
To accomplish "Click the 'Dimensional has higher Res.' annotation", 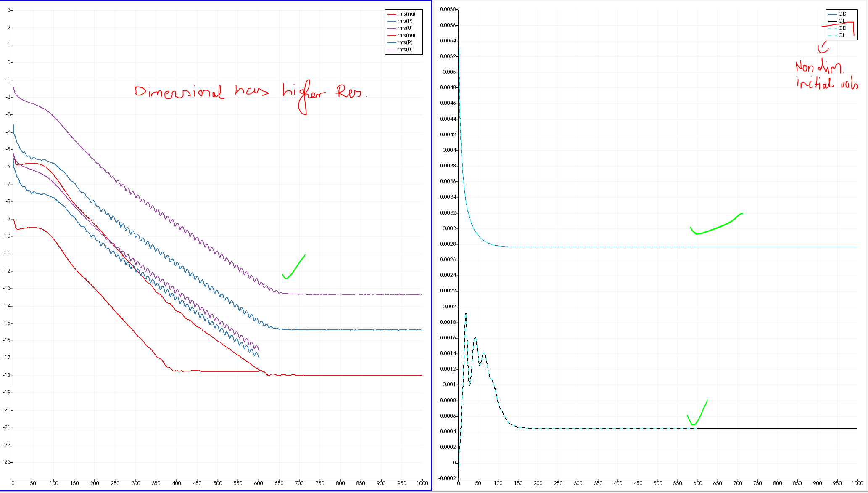I will coord(250,93).
